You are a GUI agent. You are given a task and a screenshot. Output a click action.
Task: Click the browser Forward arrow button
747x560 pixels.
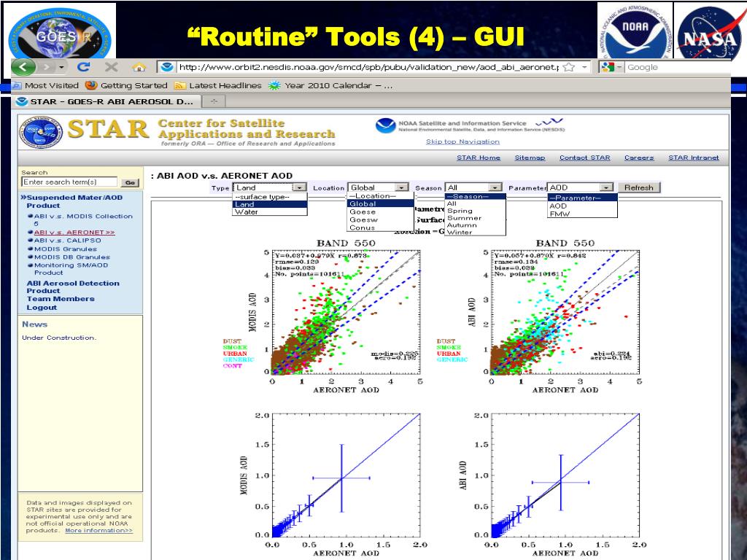(x=47, y=67)
